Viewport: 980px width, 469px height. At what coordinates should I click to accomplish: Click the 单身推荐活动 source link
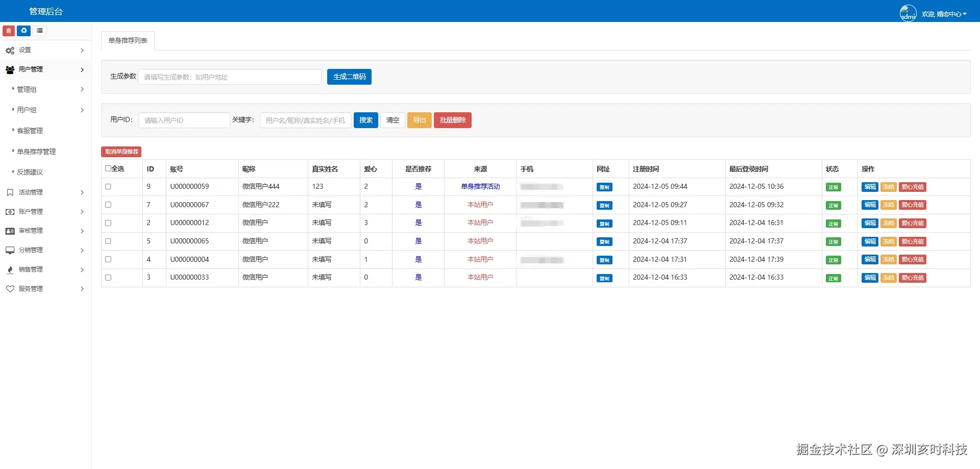(x=480, y=187)
